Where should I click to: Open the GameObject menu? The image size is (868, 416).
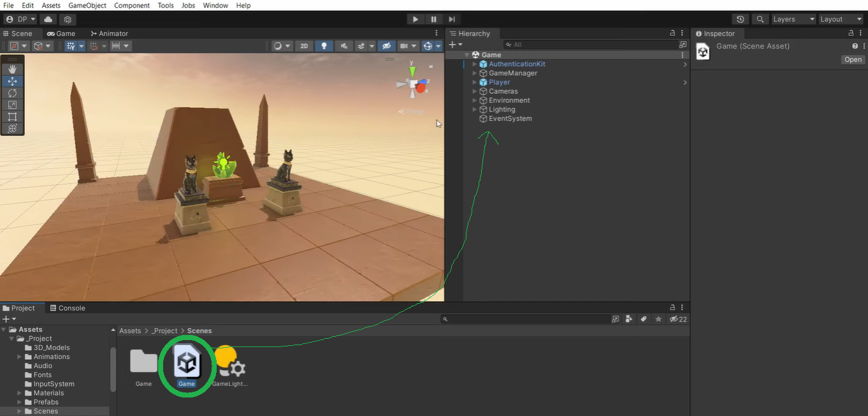(87, 5)
